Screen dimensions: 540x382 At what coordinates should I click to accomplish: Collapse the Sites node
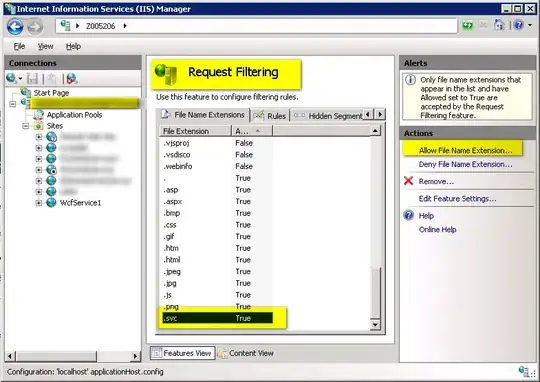coord(25,126)
